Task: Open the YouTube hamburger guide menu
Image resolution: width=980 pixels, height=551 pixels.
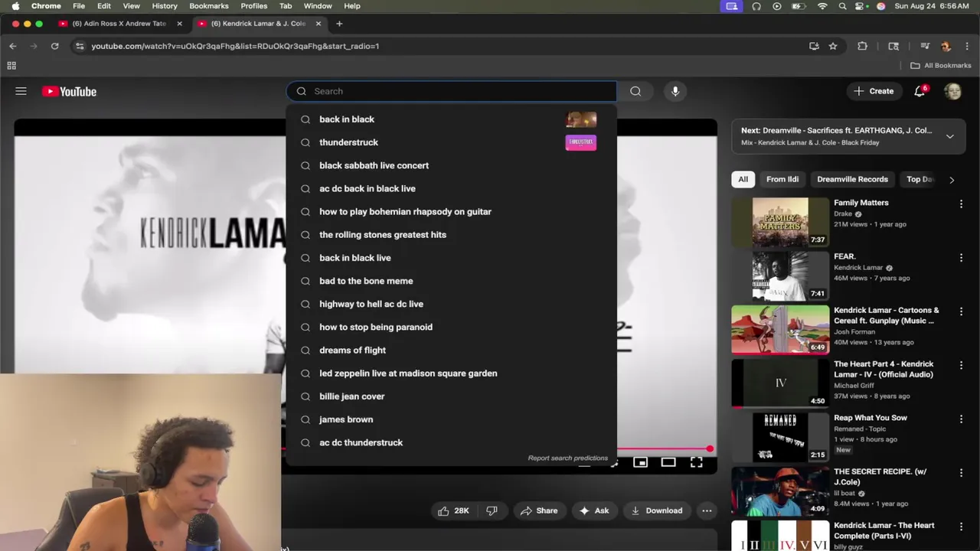Action: (x=21, y=91)
